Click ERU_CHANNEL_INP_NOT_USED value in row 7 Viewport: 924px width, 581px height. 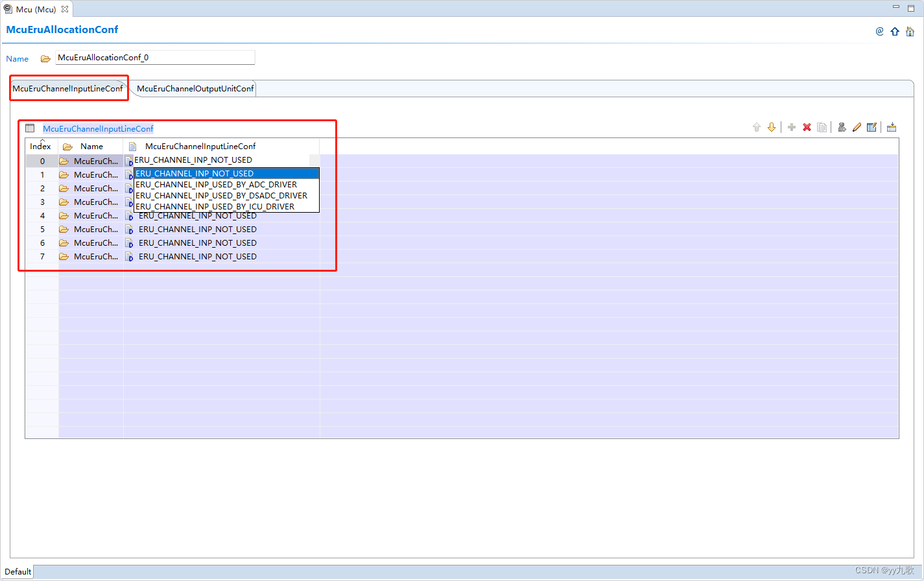click(x=198, y=256)
